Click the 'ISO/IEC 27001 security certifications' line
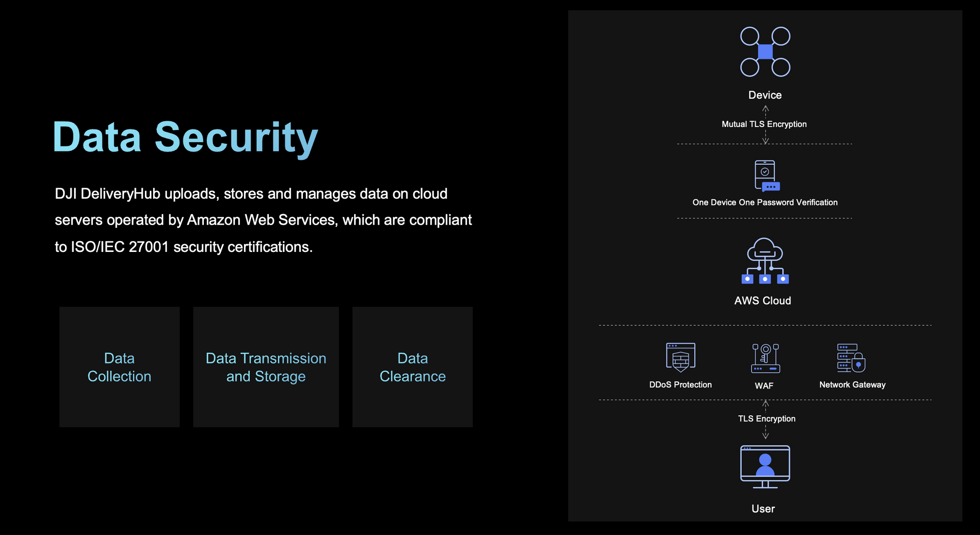The image size is (980, 535). [x=184, y=247]
